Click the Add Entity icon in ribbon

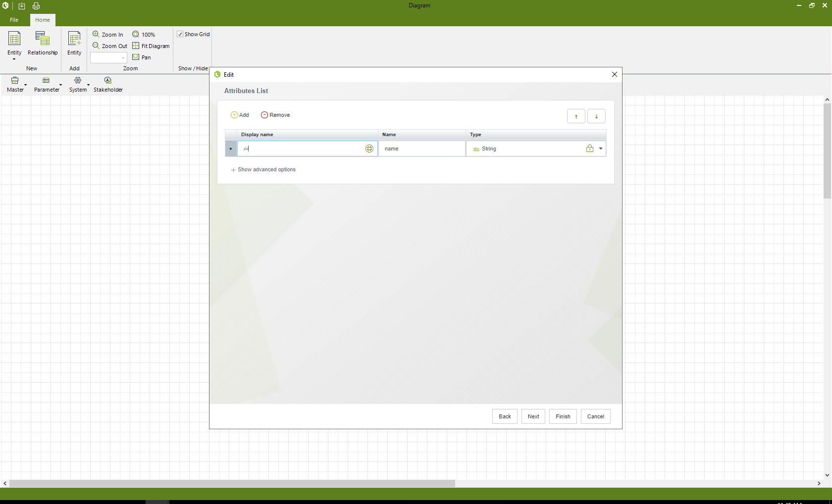[74, 39]
